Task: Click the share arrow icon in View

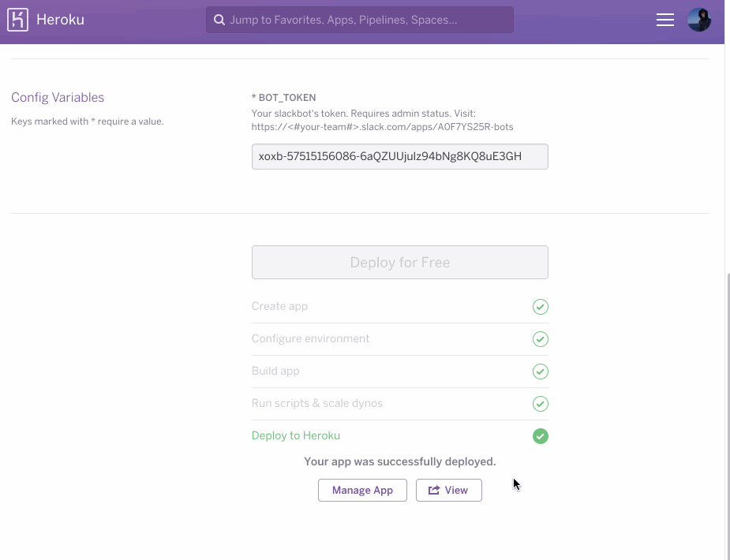Action: tap(434, 491)
